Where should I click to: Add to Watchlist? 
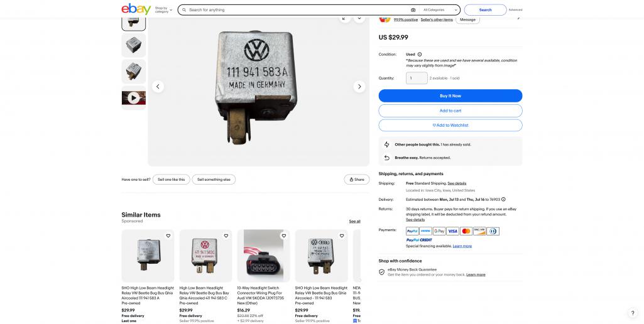[x=450, y=125]
